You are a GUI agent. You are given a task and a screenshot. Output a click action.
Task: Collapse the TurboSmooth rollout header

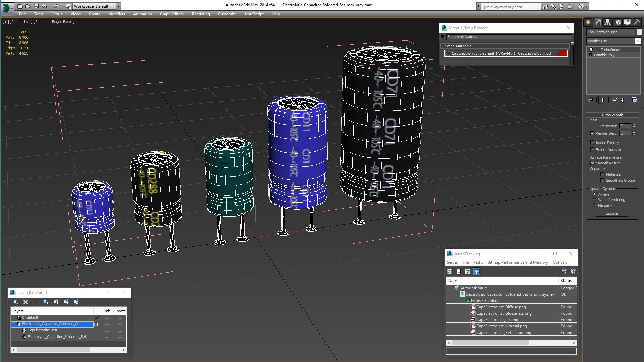click(x=612, y=115)
